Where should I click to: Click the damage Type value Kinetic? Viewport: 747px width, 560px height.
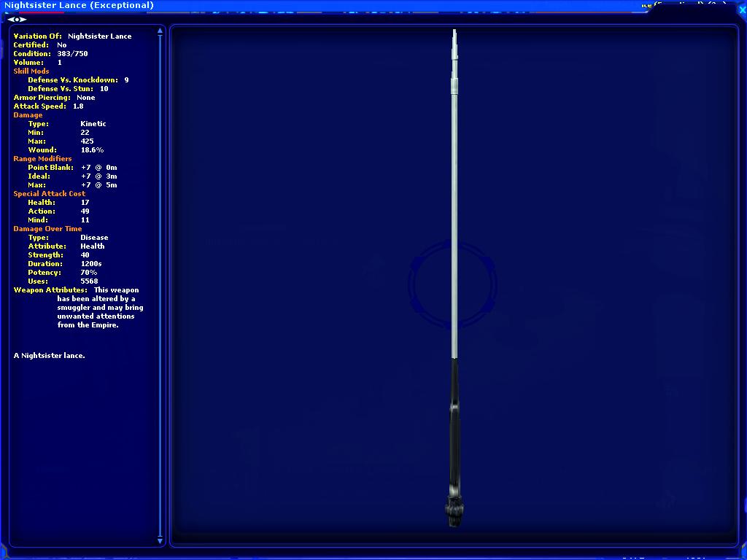[93, 124]
